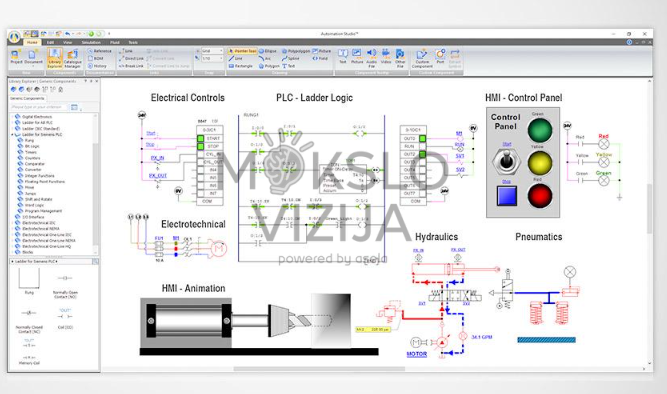The width and height of the screenshot is (667, 394).
Task: Select the Counters tree item
Action: click(32, 158)
